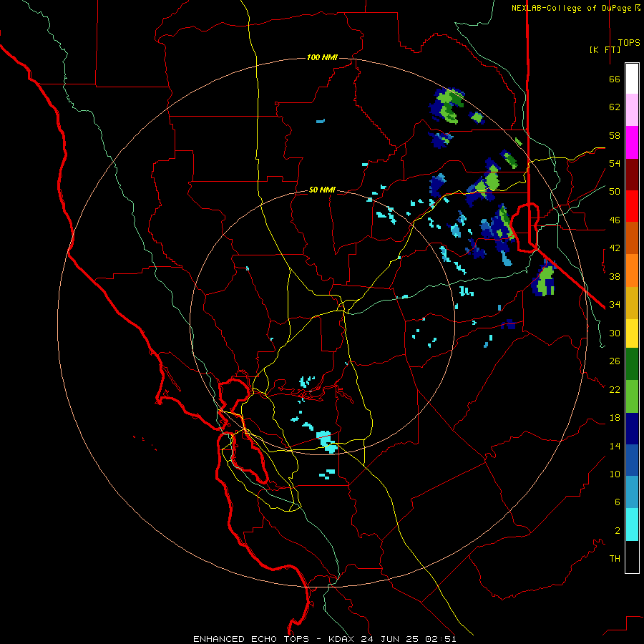
Task: Click the "2" legend value
Action: pyautogui.click(x=618, y=531)
